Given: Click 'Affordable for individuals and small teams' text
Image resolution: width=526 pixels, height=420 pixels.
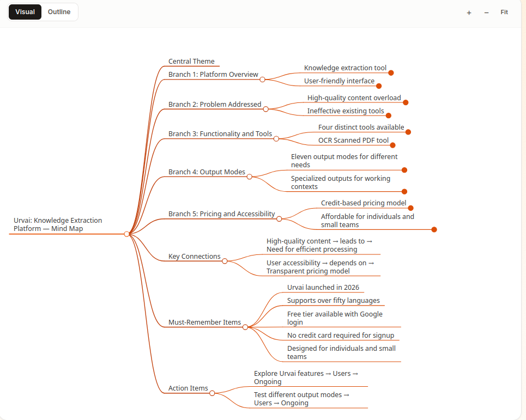Looking at the screenshot, I should [367, 221].
